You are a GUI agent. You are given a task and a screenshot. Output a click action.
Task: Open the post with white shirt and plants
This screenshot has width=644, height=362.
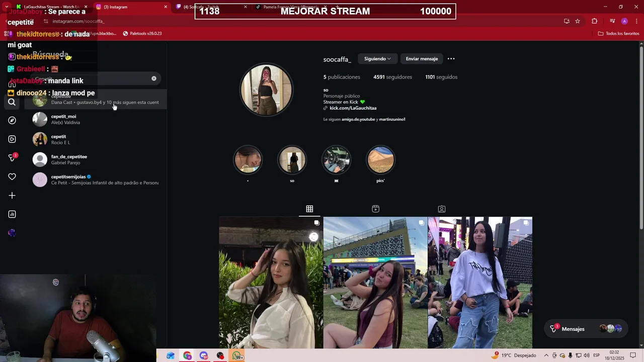coord(271,283)
